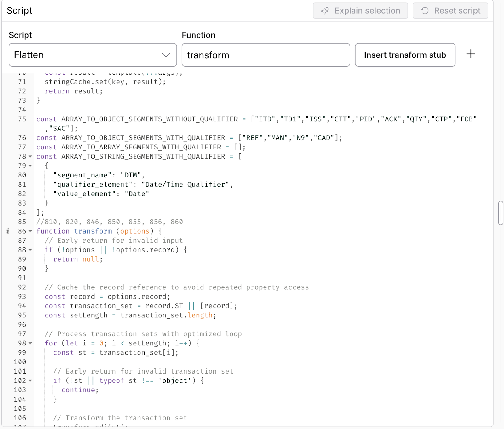Open the Flatten script dropdown
This screenshot has height=429, width=504.
(93, 55)
